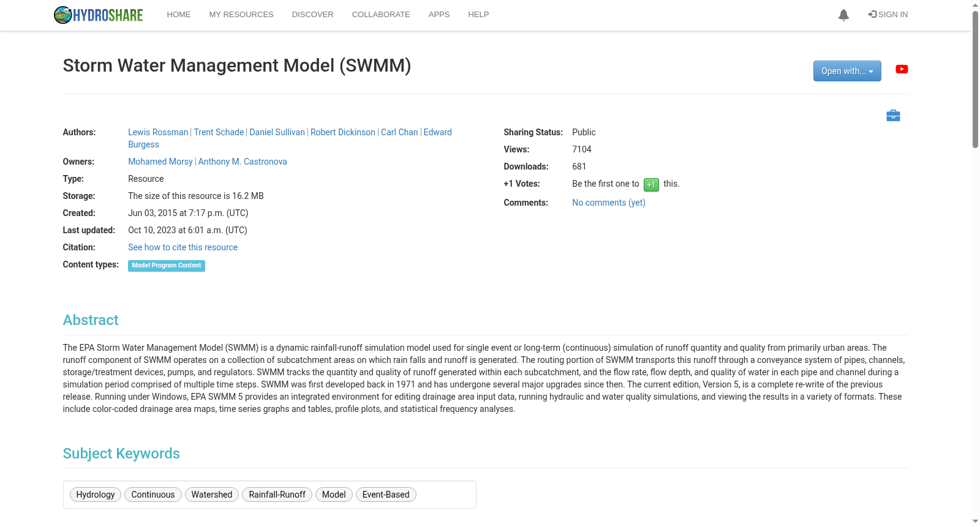
Task: Choose the Watershed keyword tag
Action: 212,495
